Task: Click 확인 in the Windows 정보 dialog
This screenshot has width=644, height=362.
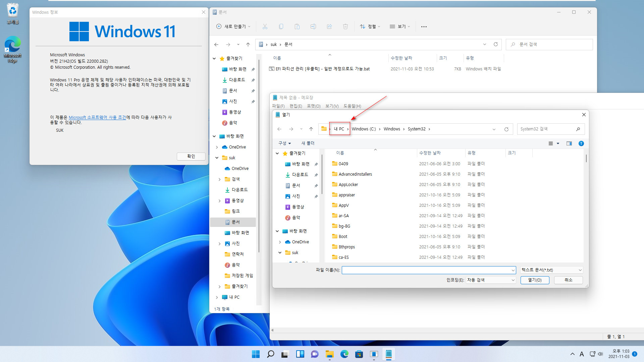Action: pyautogui.click(x=191, y=156)
